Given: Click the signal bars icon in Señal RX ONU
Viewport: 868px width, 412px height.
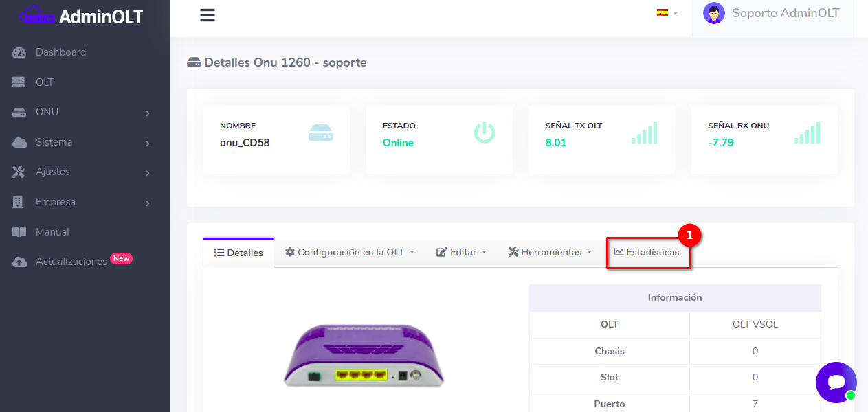Looking at the screenshot, I should point(808,133).
